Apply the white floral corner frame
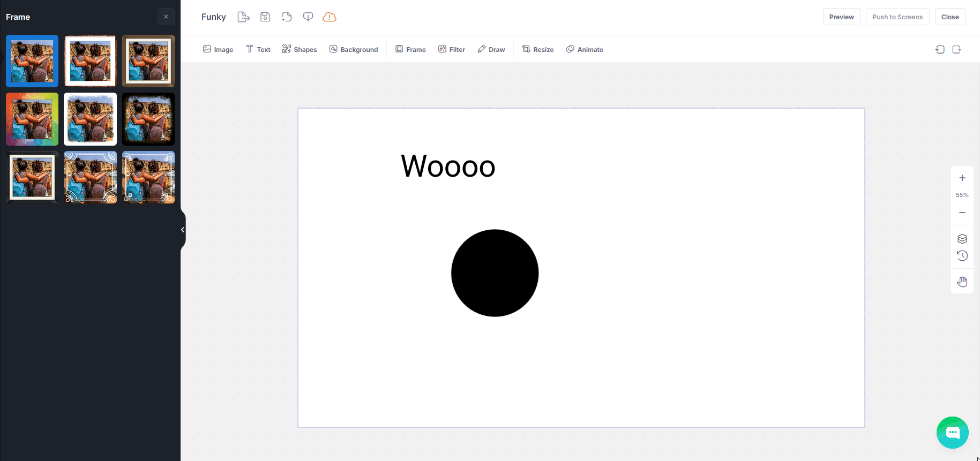 [x=90, y=177]
